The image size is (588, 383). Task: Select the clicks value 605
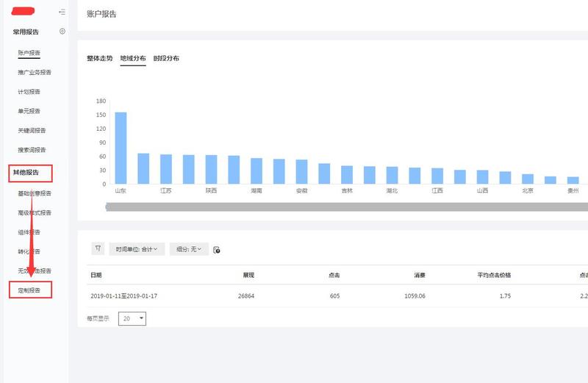[x=335, y=296]
